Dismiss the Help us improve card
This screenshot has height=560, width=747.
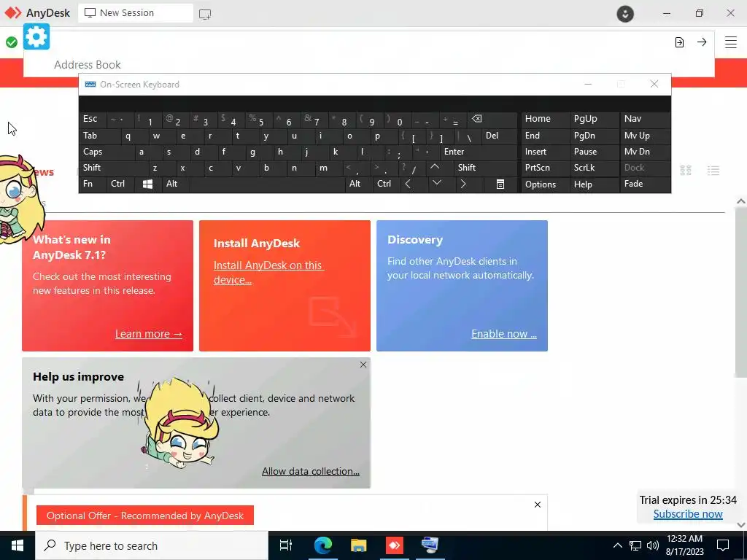363,365
